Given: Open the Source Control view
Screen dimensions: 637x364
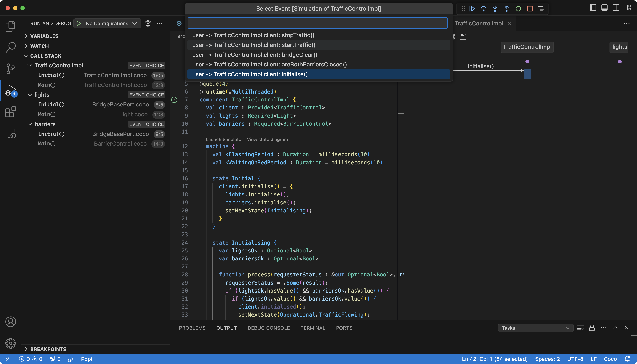Looking at the screenshot, I should point(11,69).
